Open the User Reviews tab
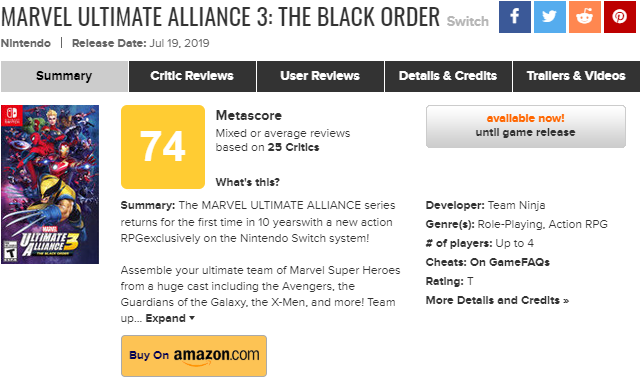The height and width of the screenshot is (378, 641). pos(320,76)
